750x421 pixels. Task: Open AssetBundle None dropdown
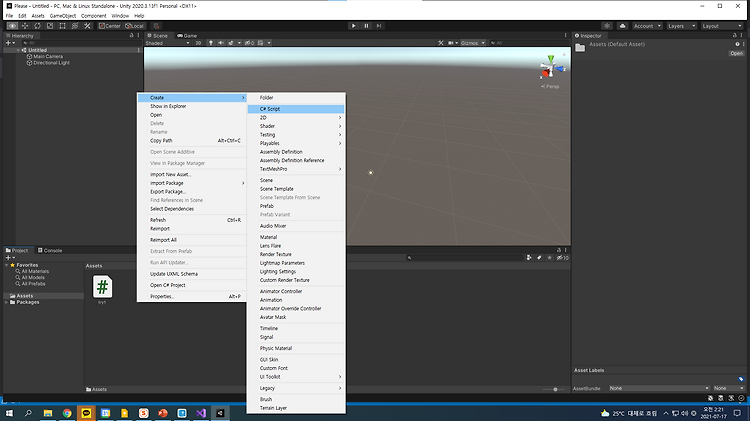coord(659,388)
